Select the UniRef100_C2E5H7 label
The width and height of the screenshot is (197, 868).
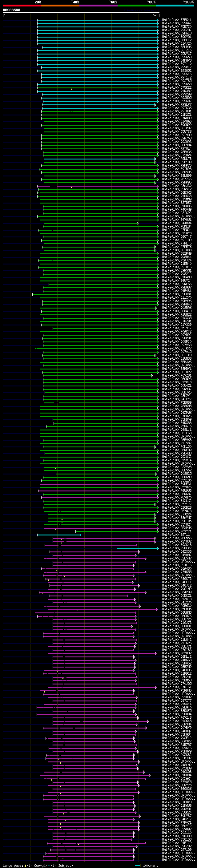click(176, 558)
